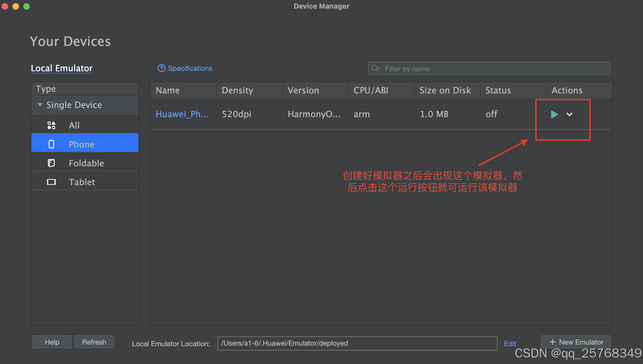Edit the local emulator location

510,343
